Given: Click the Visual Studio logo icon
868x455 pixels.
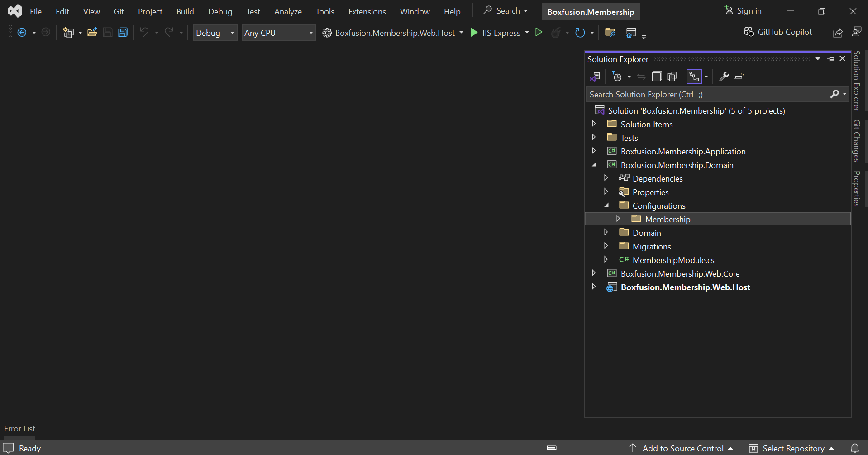Looking at the screenshot, I should pos(15,11).
